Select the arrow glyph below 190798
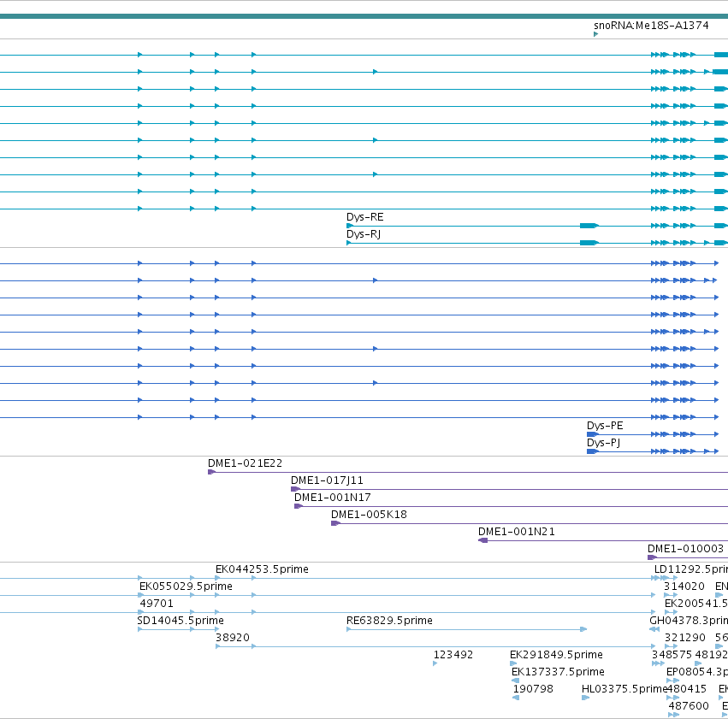 [x=515, y=698]
